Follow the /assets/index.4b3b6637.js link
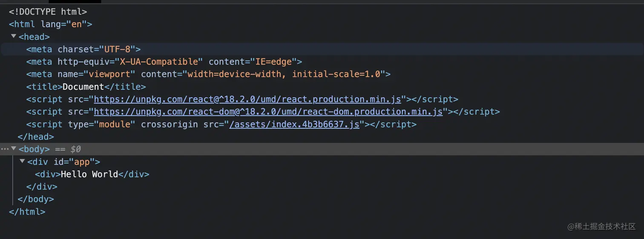The width and height of the screenshot is (644, 239). coord(294,124)
